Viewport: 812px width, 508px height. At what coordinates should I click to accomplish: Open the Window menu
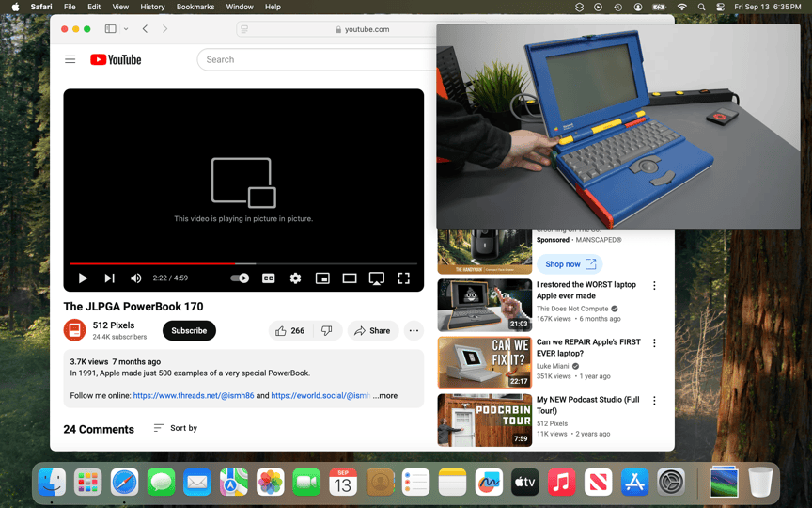(x=240, y=7)
